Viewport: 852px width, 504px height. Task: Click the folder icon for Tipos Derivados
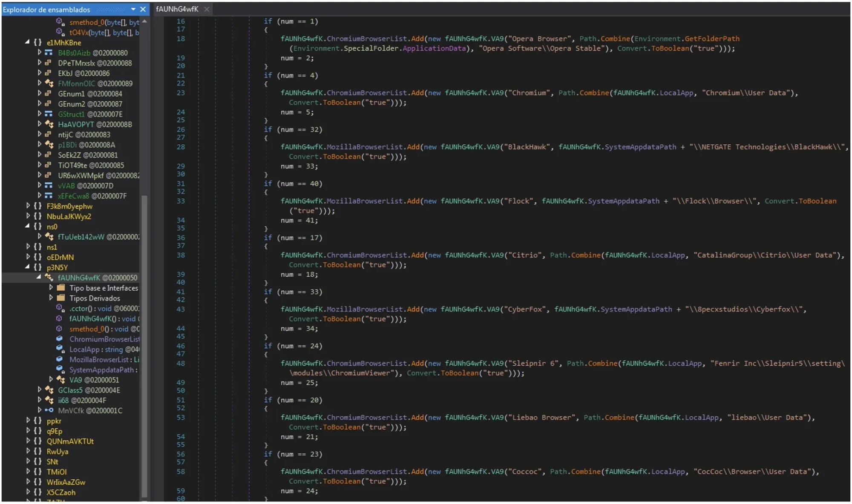click(x=61, y=298)
